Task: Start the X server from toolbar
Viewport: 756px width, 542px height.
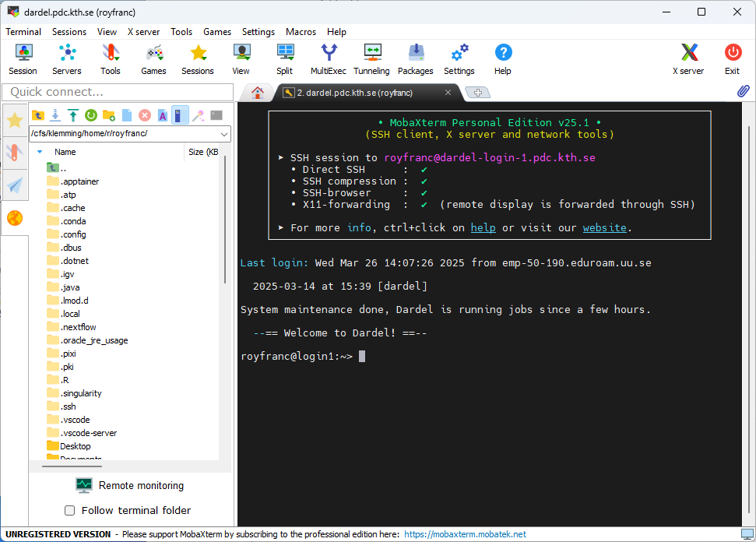Action: click(687, 58)
